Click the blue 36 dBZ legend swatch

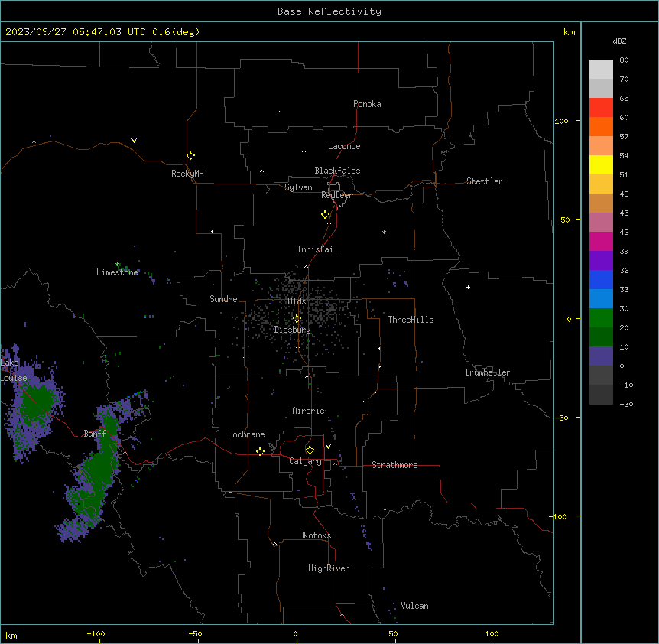[x=601, y=279]
